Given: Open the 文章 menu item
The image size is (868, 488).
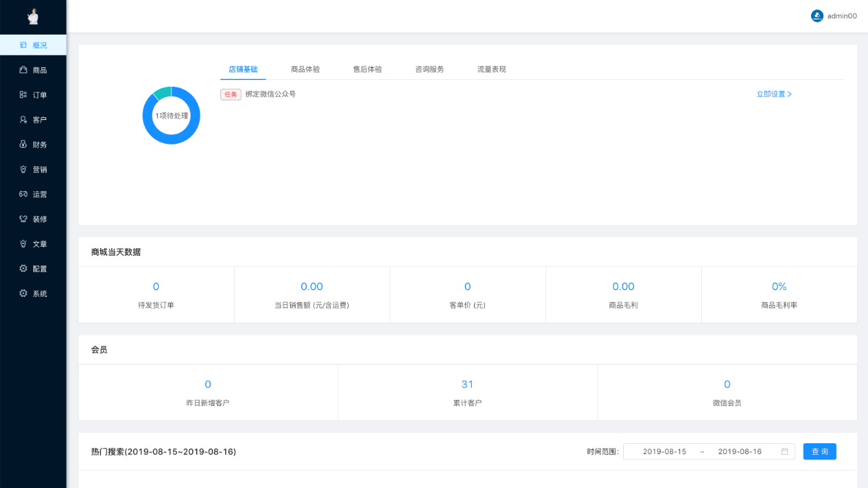Looking at the screenshot, I should tap(33, 244).
